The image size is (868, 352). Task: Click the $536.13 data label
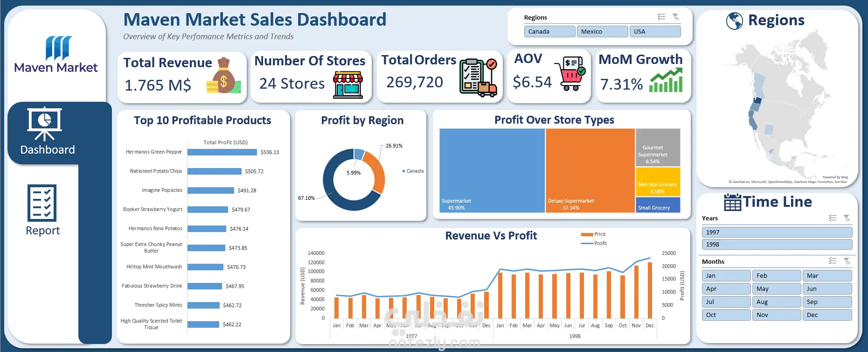270,152
